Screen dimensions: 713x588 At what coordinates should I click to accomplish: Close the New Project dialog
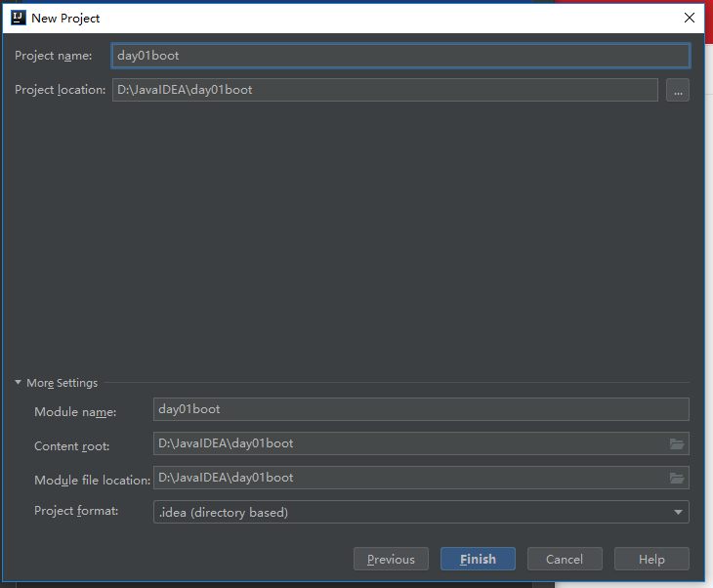point(690,18)
